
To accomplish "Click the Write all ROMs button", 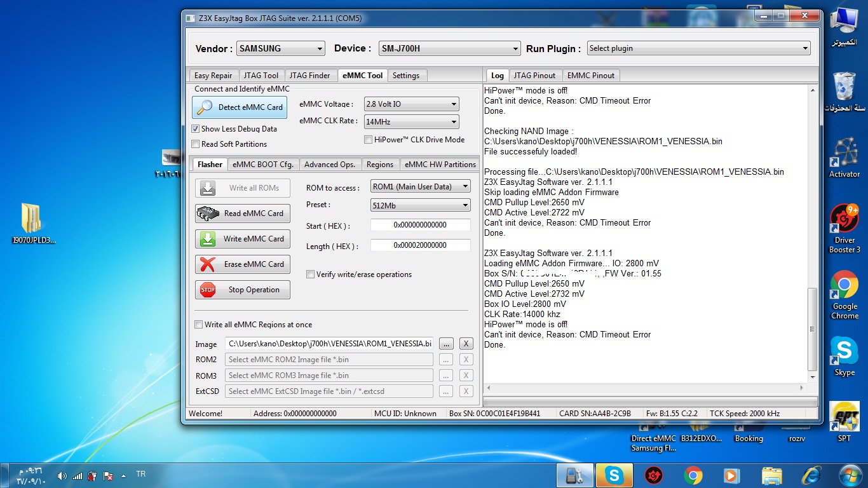I will pos(243,188).
